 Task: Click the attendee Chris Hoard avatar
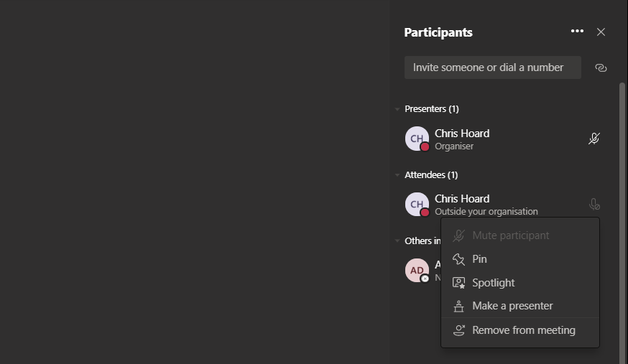[417, 205]
